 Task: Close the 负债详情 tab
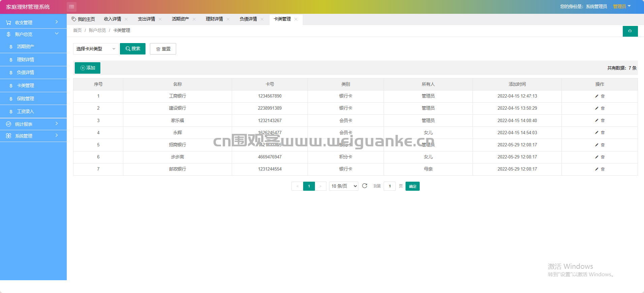262,19
